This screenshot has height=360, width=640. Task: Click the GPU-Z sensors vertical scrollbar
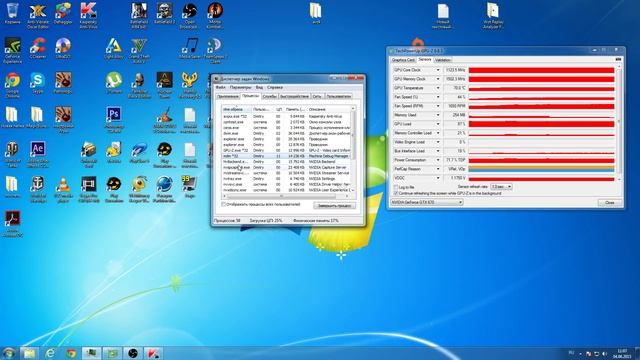click(618, 122)
